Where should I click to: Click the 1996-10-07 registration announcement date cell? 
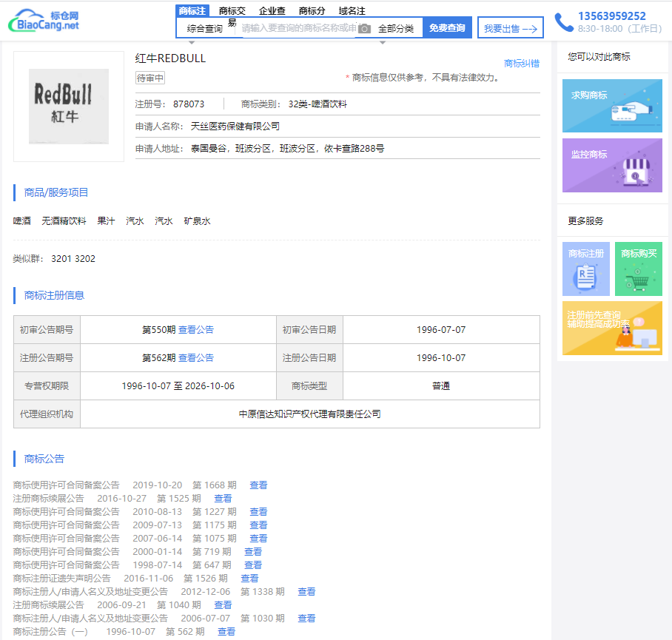click(x=441, y=358)
